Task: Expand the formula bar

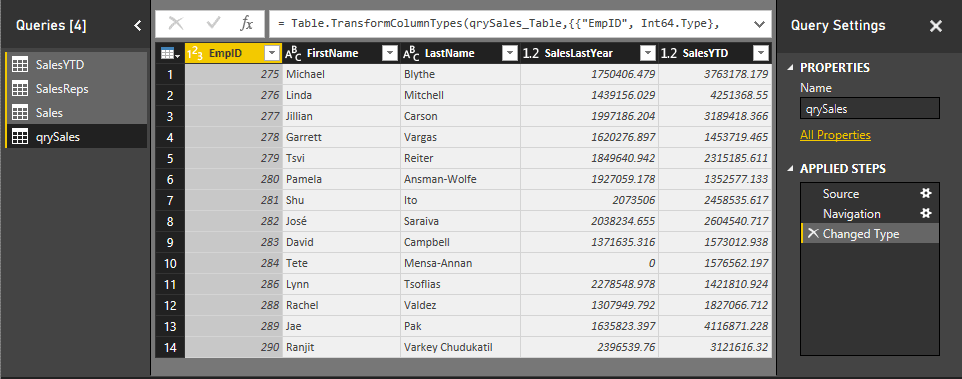Action: [x=759, y=25]
